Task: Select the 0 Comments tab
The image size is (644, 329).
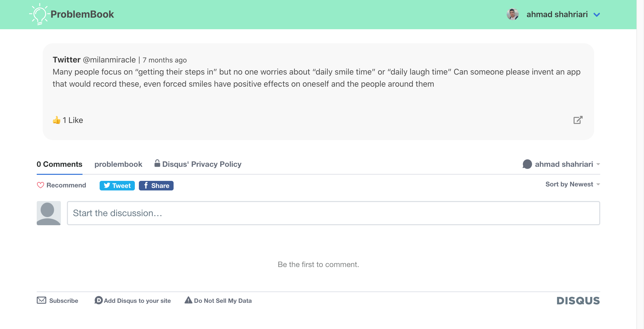Action: [59, 164]
